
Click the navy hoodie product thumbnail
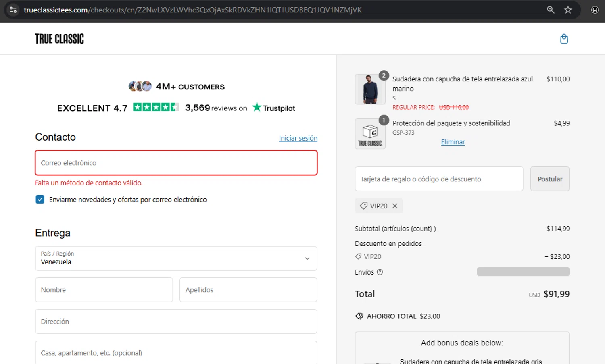point(370,89)
